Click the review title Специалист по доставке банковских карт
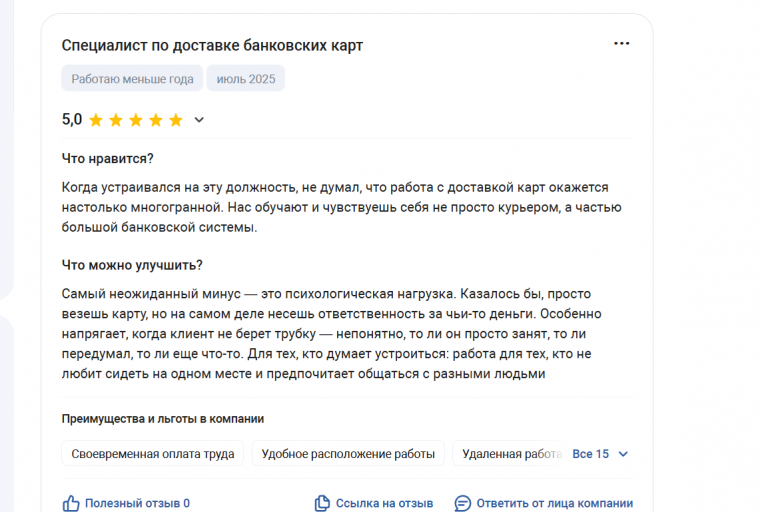 (212, 45)
